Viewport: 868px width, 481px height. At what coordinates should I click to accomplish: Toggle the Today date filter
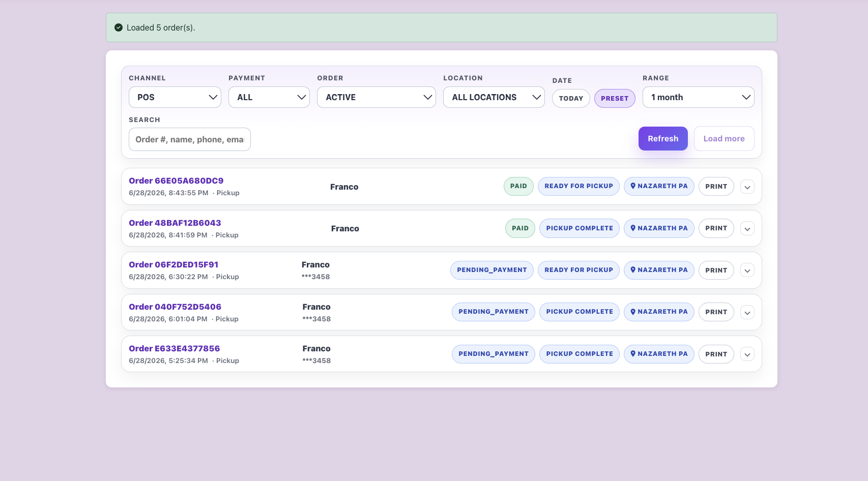coord(571,99)
